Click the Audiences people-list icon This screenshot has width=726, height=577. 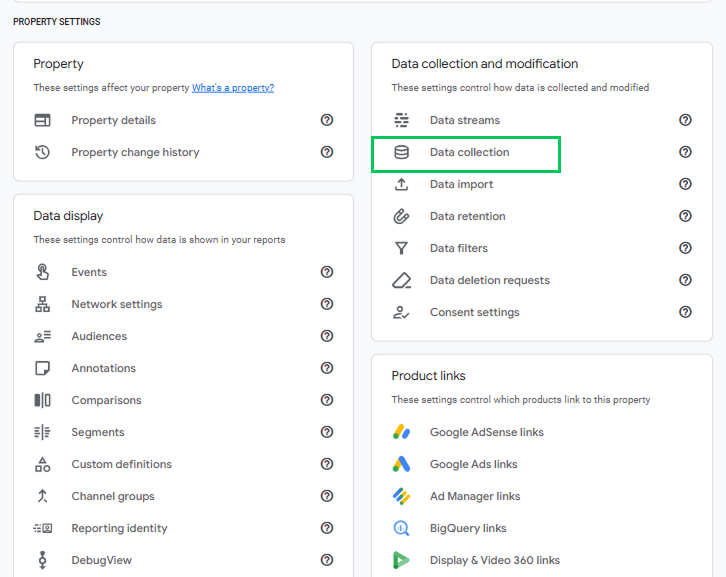[x=43, y=336]
